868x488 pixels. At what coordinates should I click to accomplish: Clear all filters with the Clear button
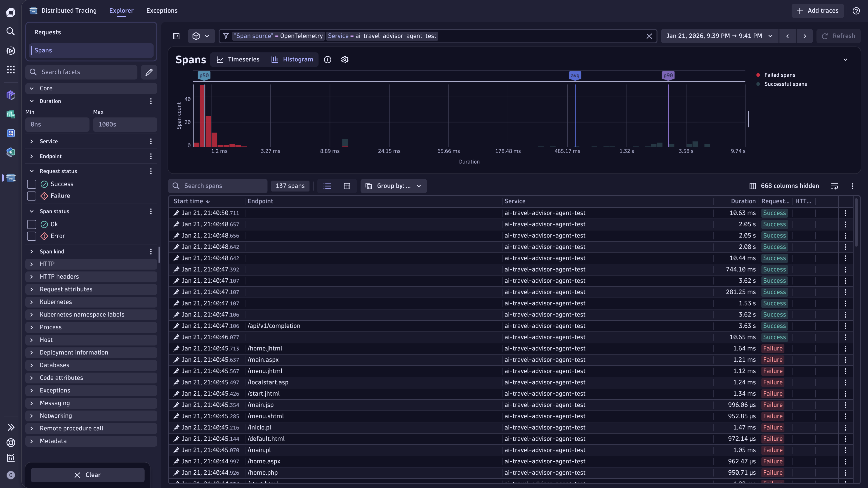(x=87, y=474)
